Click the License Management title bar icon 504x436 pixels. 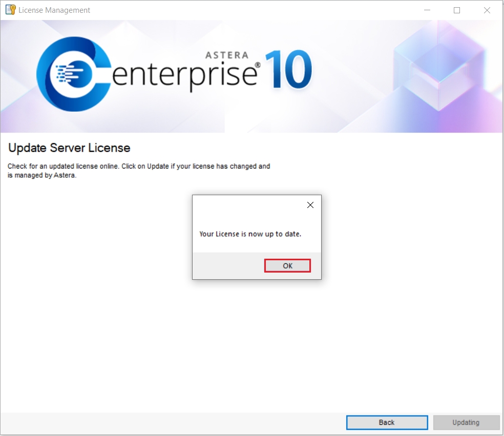tap(10, 10)
